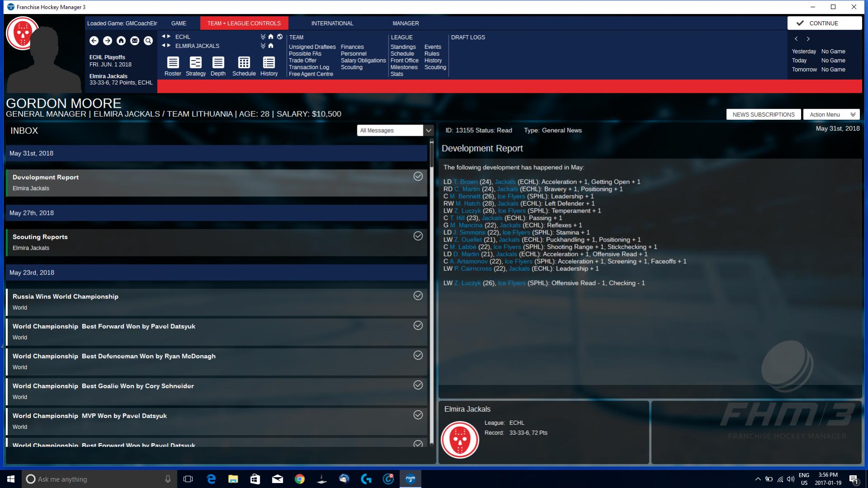
Task: Go back with the left arrow navigation icon
Action: (x=94, y=41)
